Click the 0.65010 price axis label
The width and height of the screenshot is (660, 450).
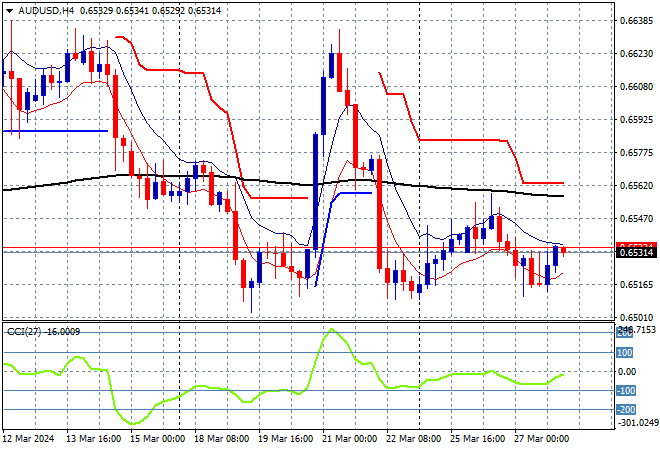click(x=637, y=317)
